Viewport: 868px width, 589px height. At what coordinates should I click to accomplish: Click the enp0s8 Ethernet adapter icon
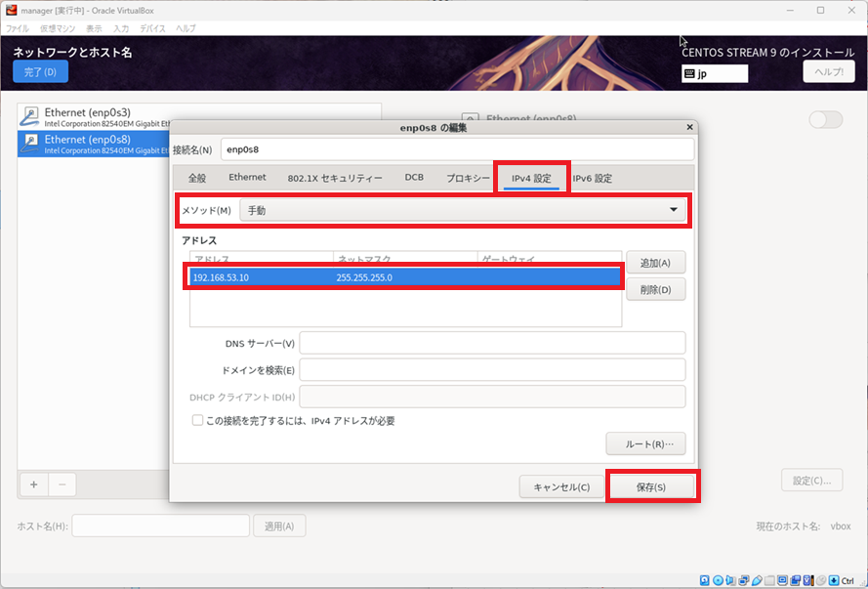tap(30, 144)
